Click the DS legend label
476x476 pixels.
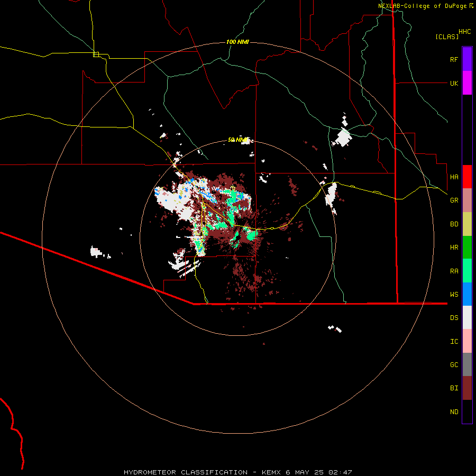(454, 317)
